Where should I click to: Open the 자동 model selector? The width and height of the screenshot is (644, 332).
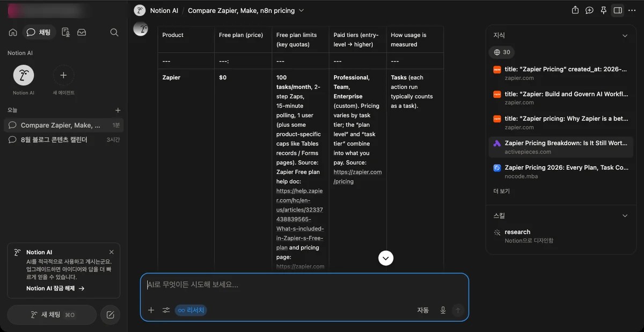click(x=423, y=310)
